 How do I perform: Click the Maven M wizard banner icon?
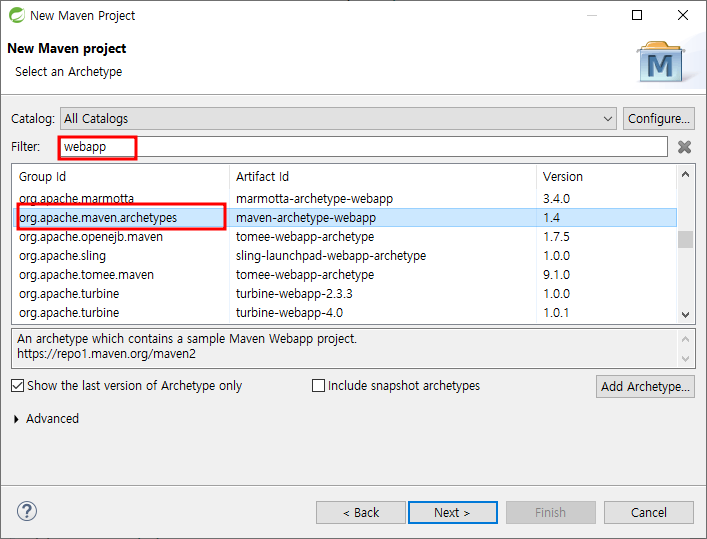tap(660, 62)
